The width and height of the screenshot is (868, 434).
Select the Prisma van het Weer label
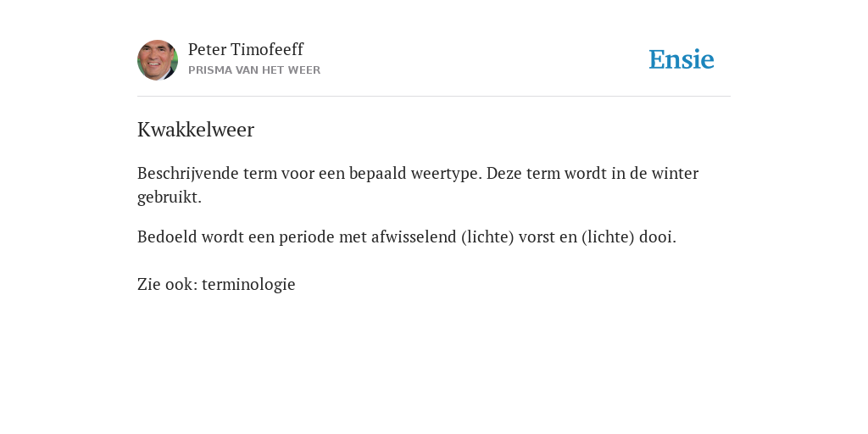(254, 70)
